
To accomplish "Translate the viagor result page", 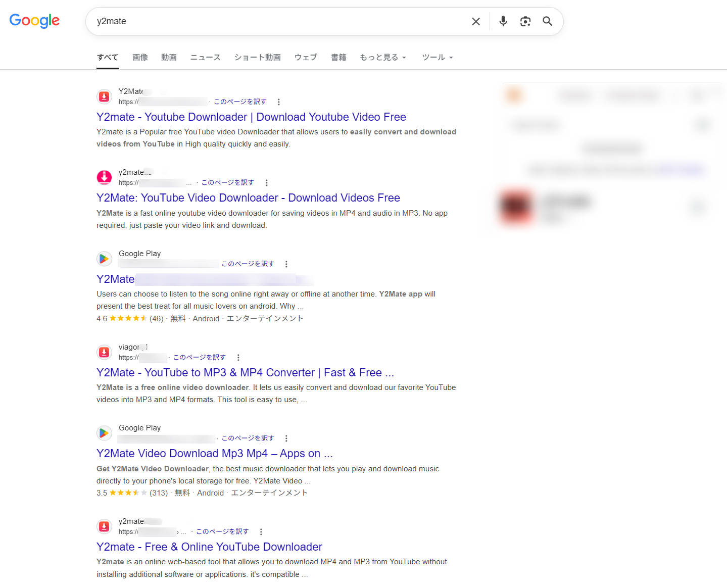I will tap(199, 357).
